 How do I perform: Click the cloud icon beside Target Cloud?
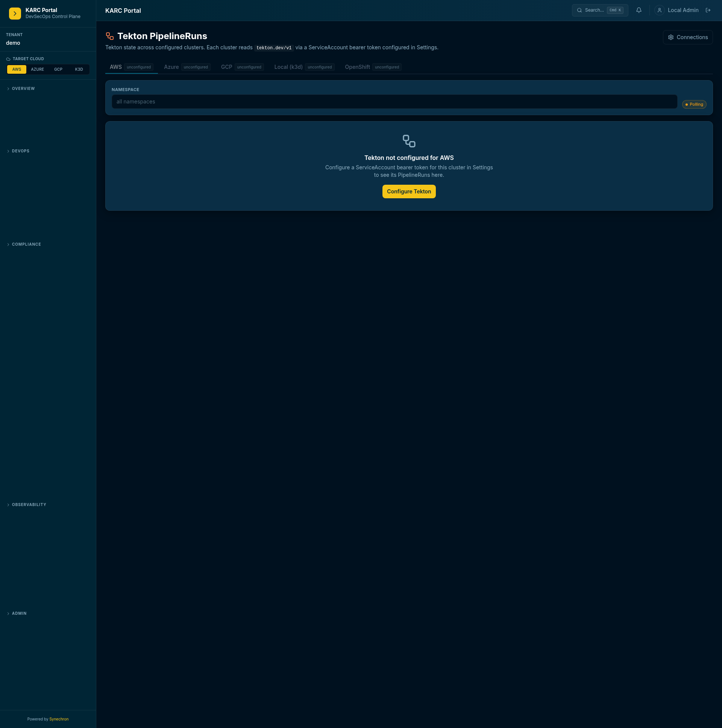coord(8,59)
